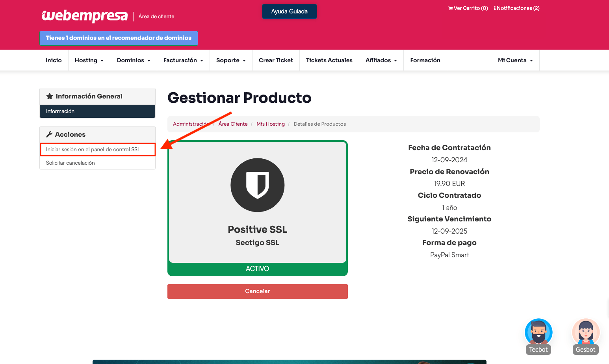Viewport: 609px width, 364px height.
Task: Click Iniciar sesión en el panel de control SSL
Action: click(98, 150)
